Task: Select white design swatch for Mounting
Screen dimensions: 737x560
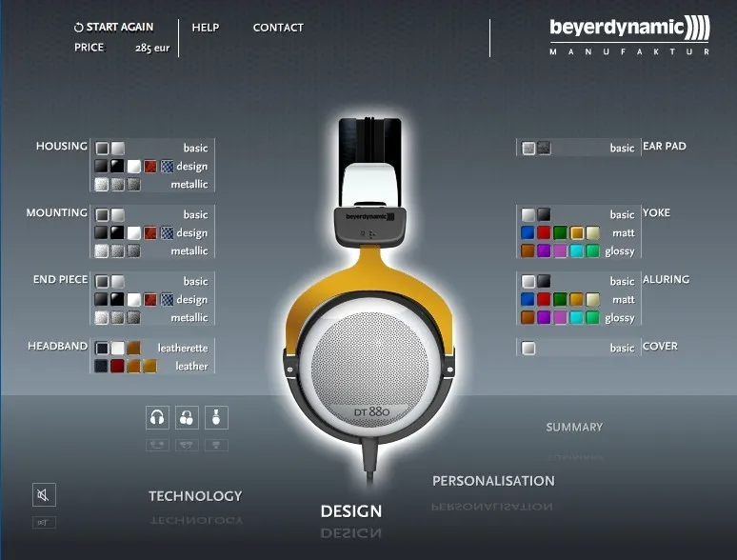Action: (134, 233)
